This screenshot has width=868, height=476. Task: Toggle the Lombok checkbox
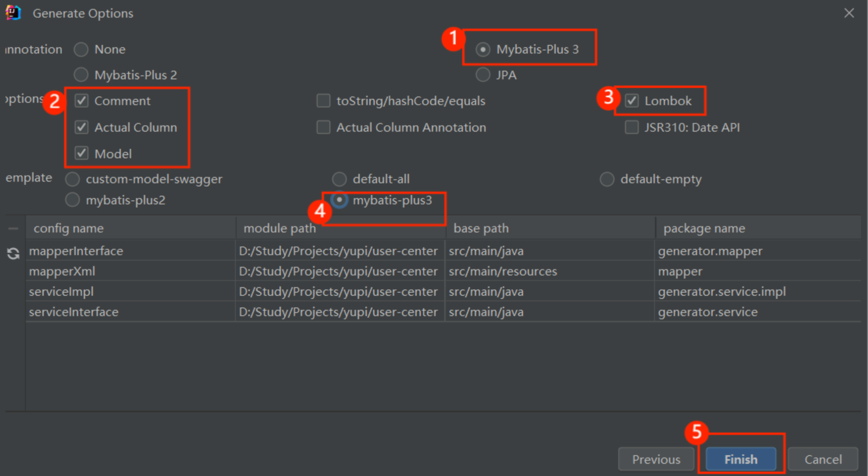coord(632,101)
